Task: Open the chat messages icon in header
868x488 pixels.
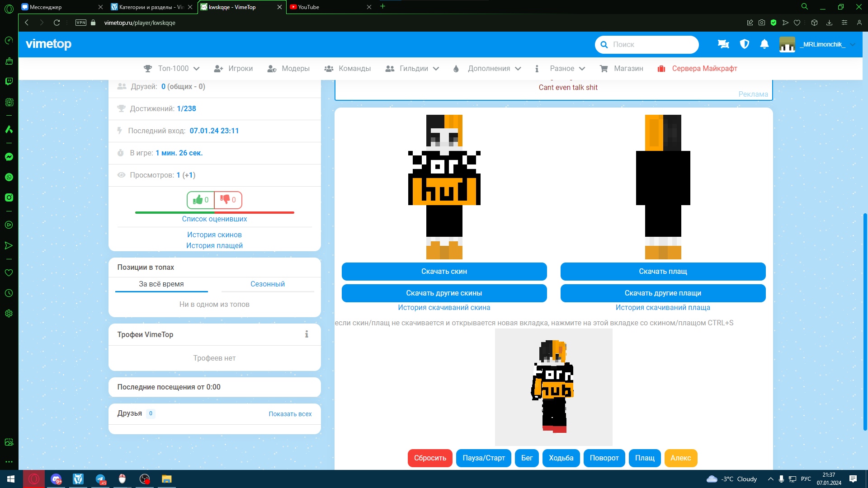Action: [x=723, y=44]
